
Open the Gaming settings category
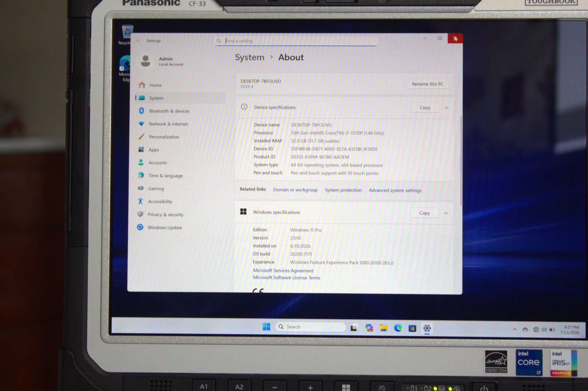click(151, 189)
